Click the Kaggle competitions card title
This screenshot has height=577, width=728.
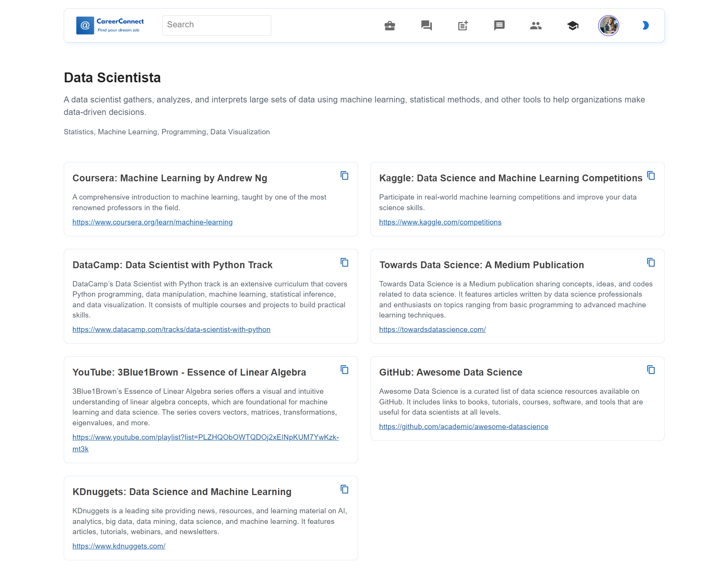[511, 178]
